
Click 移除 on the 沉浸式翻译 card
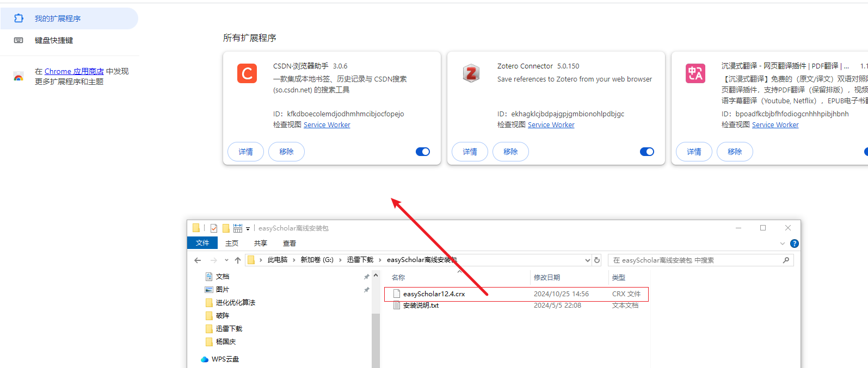pyautogui.click(x=735, y=152)
